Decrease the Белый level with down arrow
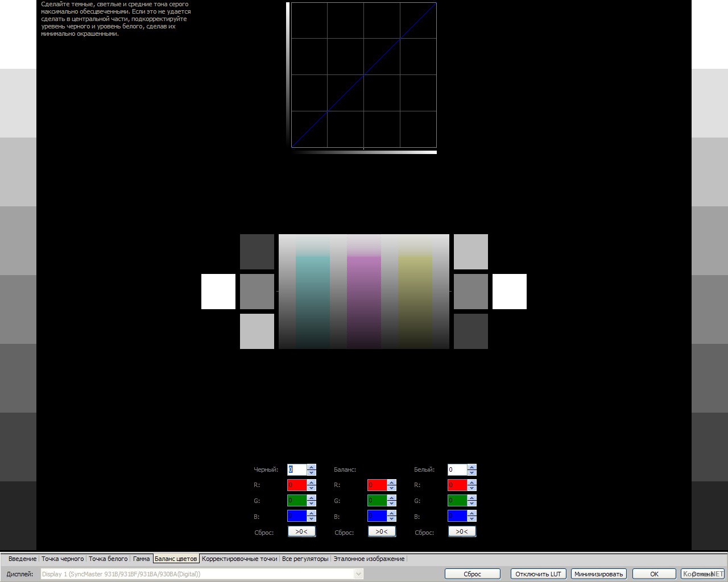The image size is (728, 582). (471, 472)
